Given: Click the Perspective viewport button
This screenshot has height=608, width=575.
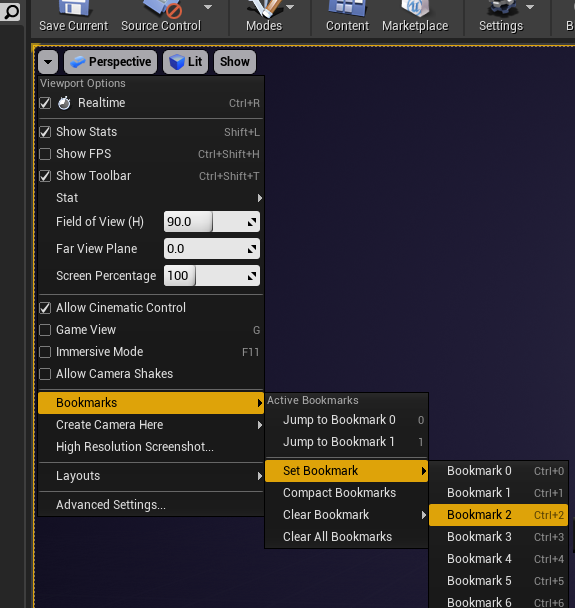Looking at the screenshot, I should point(111,62).
